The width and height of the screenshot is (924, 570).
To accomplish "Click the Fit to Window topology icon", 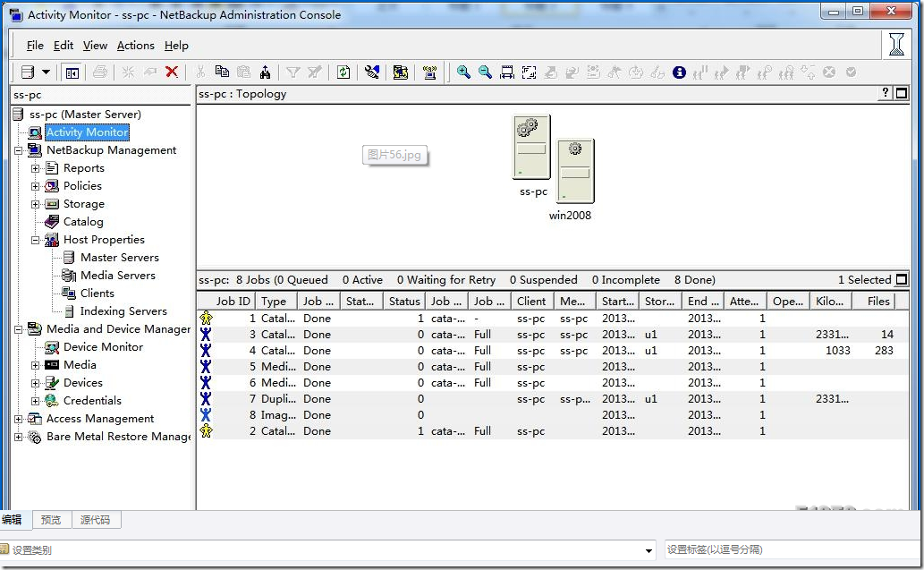I will (x=507, y=72).
